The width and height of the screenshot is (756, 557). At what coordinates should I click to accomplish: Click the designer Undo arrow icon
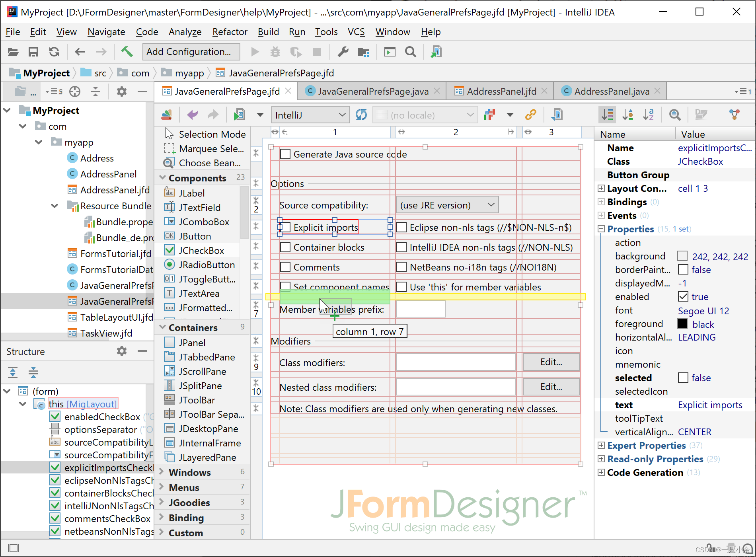(x=193, y=115)
